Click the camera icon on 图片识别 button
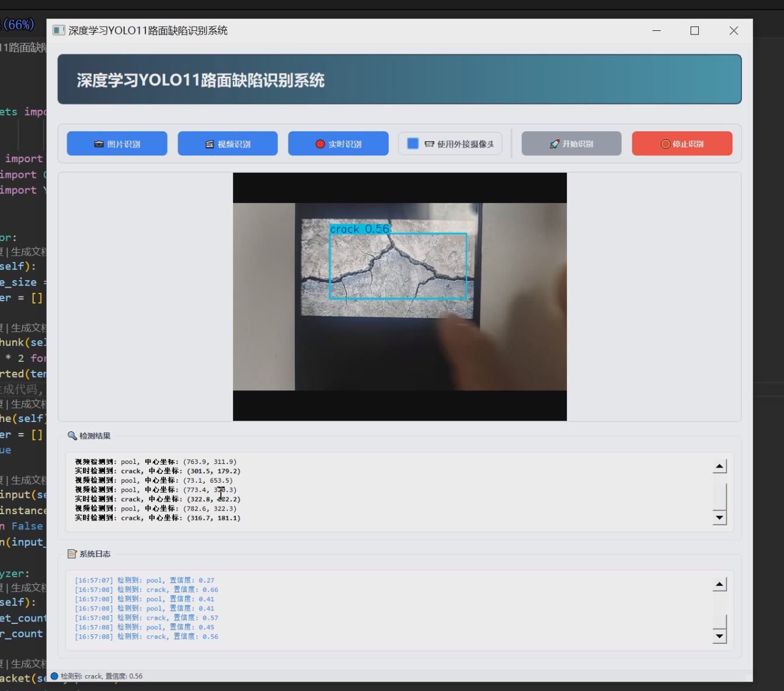784x691 pixels. coord(99,144)
